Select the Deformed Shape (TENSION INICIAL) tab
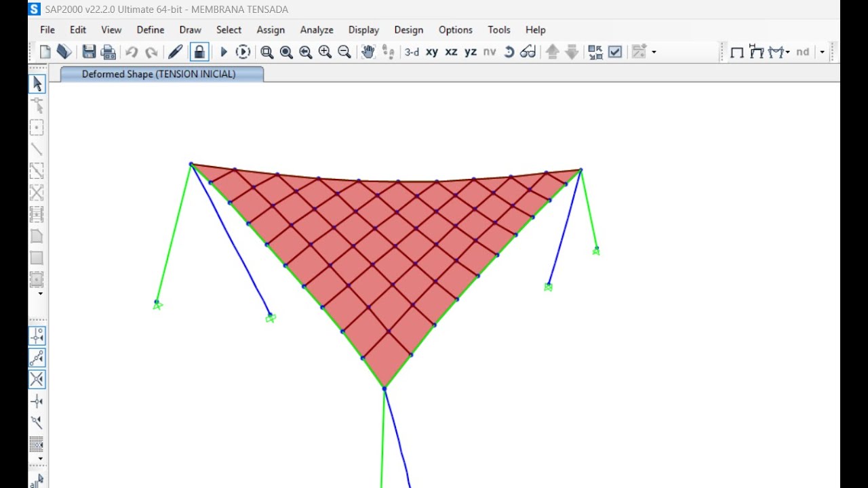 pyautogui.click(x=161, y=75)
